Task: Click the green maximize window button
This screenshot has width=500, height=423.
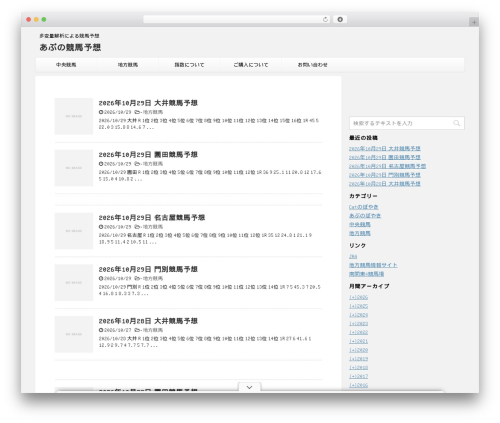Action: click(44, 19)
